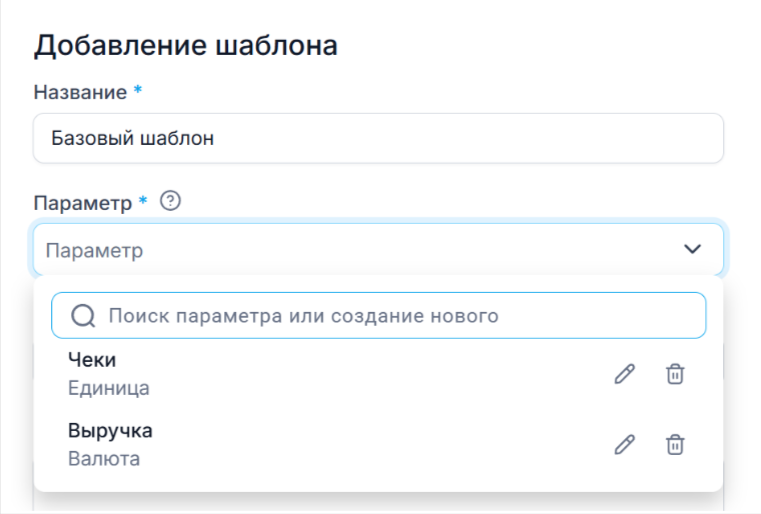The image size is (761, 514).
Task: Delete the Чеки parameter with trash icon
Action: pyautogui.click(x=676, y=374)
